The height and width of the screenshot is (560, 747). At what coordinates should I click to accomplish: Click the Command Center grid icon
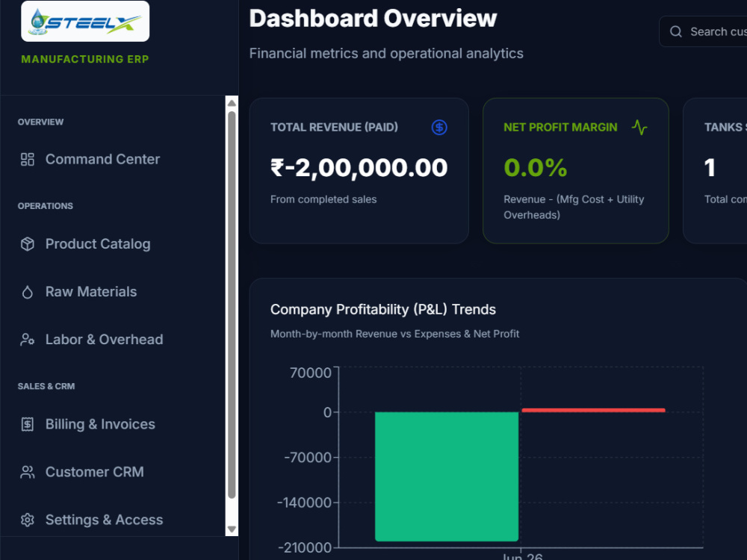coord(27,159)
